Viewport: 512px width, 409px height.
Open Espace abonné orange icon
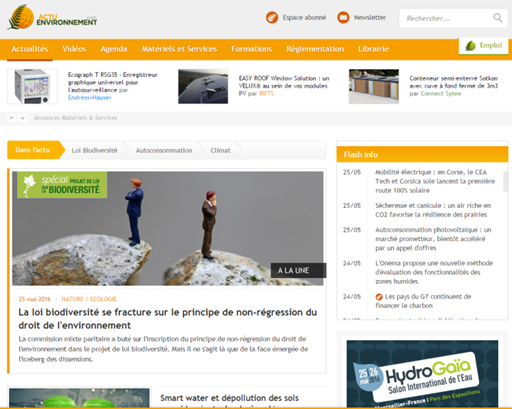point(272,17)
